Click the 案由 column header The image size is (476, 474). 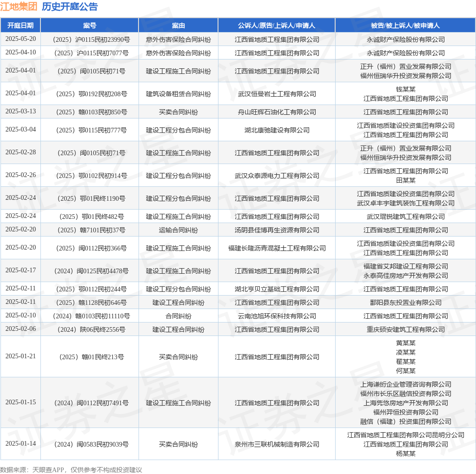click(178, 26)
